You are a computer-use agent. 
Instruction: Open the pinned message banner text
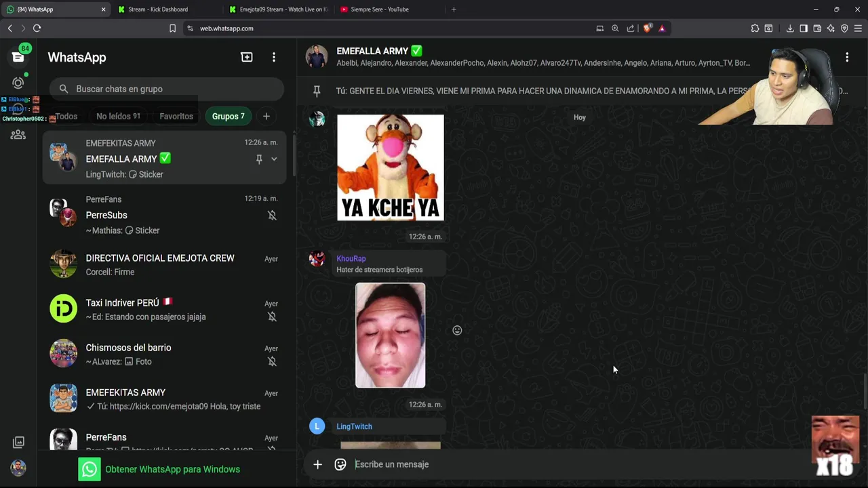point(591,91)
